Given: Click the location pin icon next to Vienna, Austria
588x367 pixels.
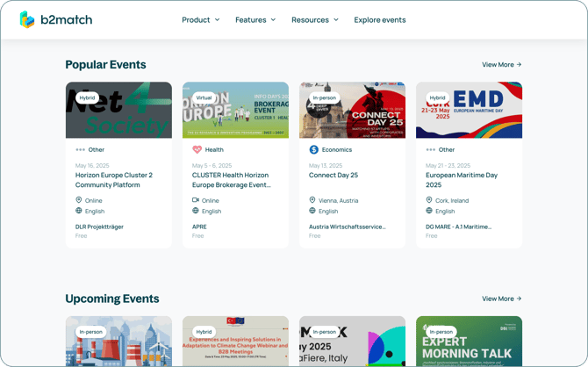Looking at the screenshot, I should coord(312,199).
